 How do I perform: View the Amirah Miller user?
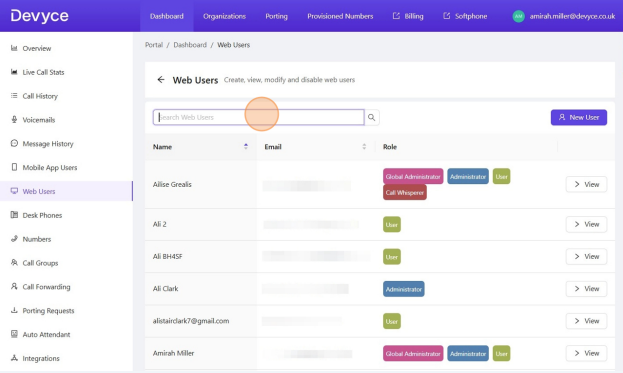(x=586, y=353)
